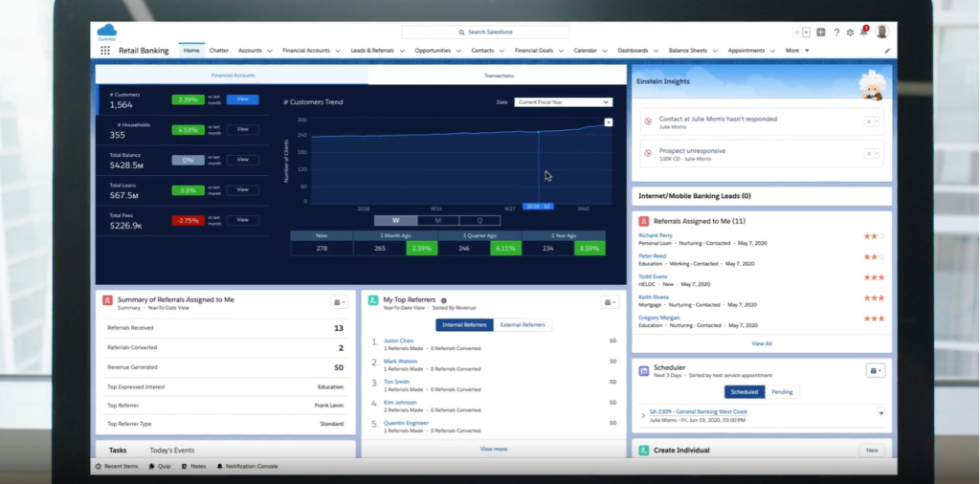Image resolution: width=980 pixels, height=484 pixels.
Task: Click the Scheduler calendar icon
Action: click(x=643, y=371)
